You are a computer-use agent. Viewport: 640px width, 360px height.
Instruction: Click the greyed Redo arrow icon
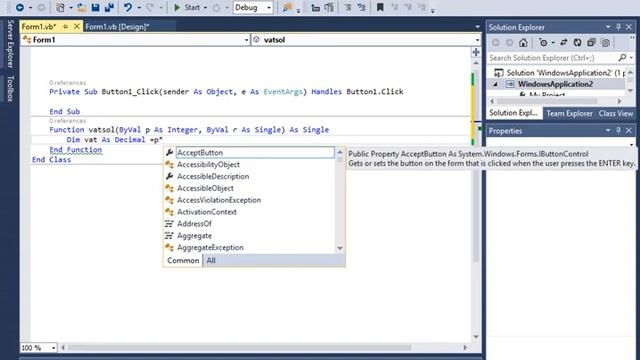pos(150,7)
